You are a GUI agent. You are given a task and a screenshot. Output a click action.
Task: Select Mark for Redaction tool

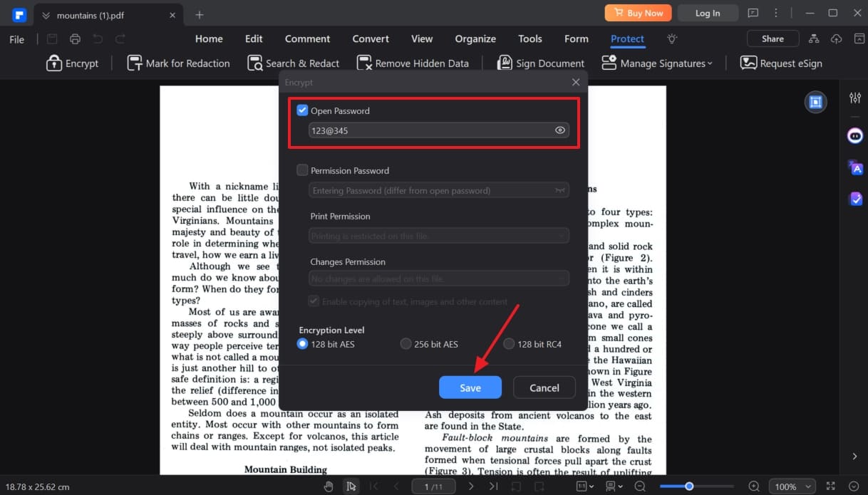pyautogui.click(x=178, y=63)
